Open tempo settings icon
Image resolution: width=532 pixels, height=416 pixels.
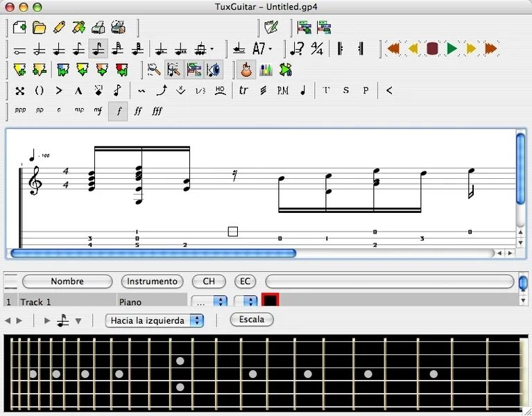pos(298,49)
